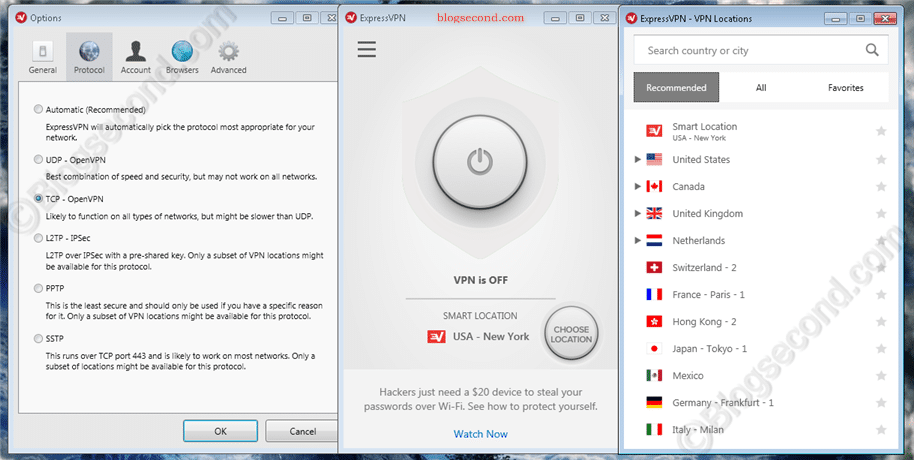
Task: Favorite United States with its star
Action: 881,159
